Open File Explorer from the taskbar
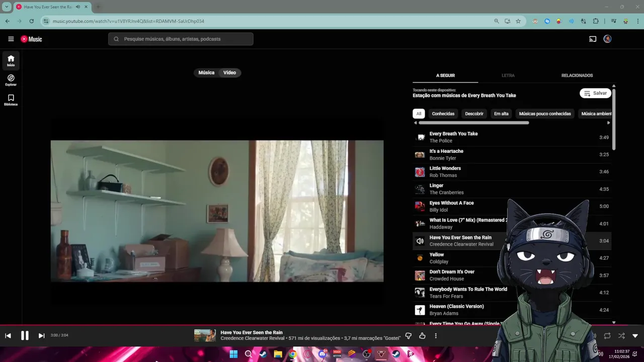This screenshot has height=362, width=644. click(278, 354)
